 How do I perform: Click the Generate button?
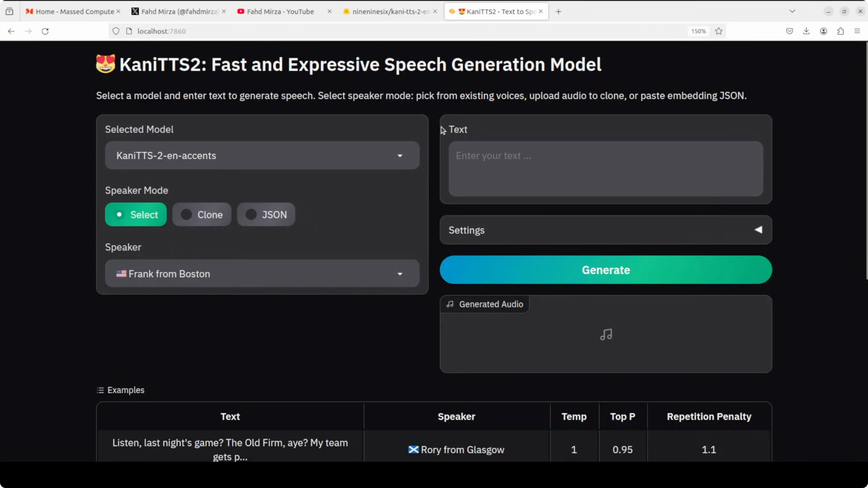[x=605, y=270]
